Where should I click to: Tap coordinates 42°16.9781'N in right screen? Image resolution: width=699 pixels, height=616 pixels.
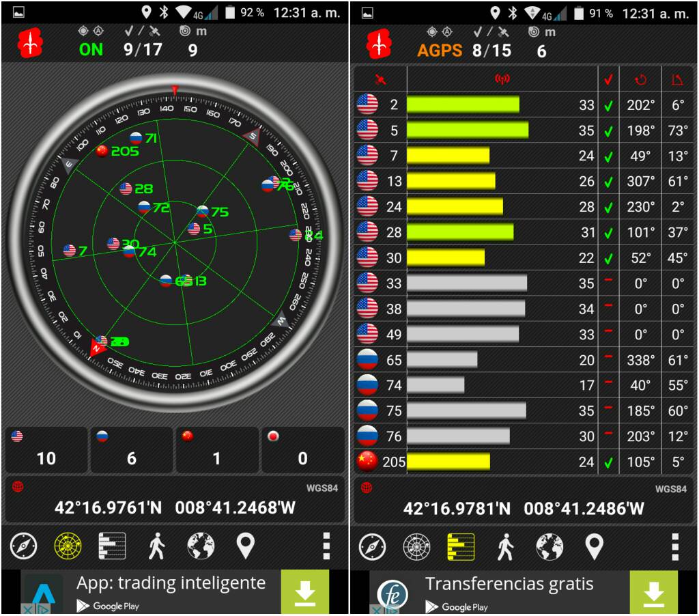click(x=457, y=509)
